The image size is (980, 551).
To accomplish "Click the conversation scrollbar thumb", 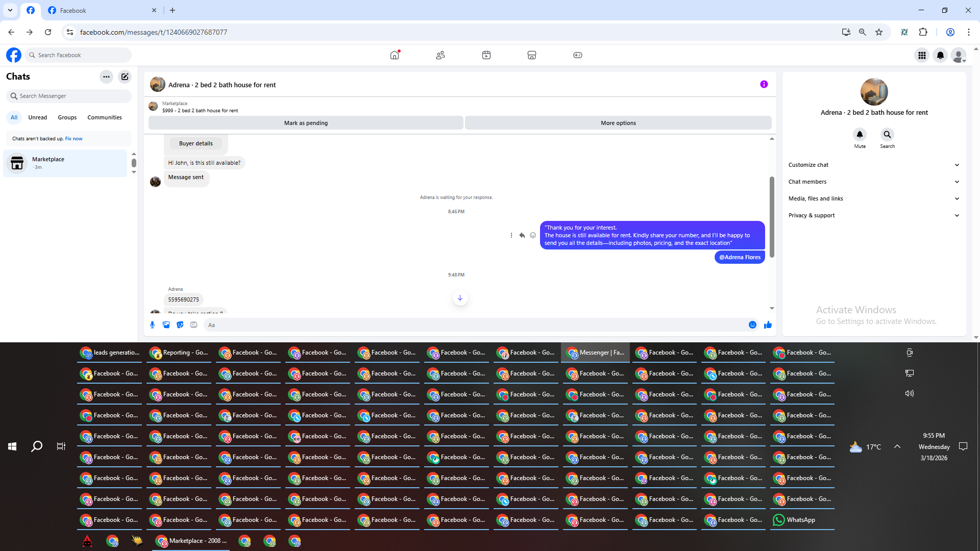I will click(x=772, y=217).
